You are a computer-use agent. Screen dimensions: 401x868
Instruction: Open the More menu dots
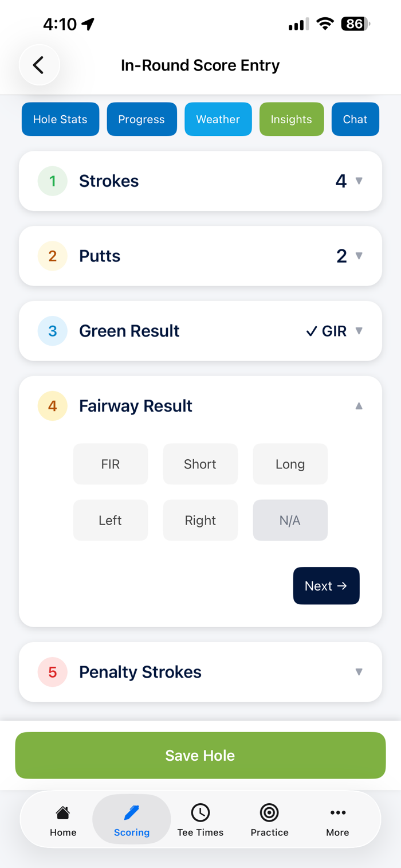[x=337, y=812]
